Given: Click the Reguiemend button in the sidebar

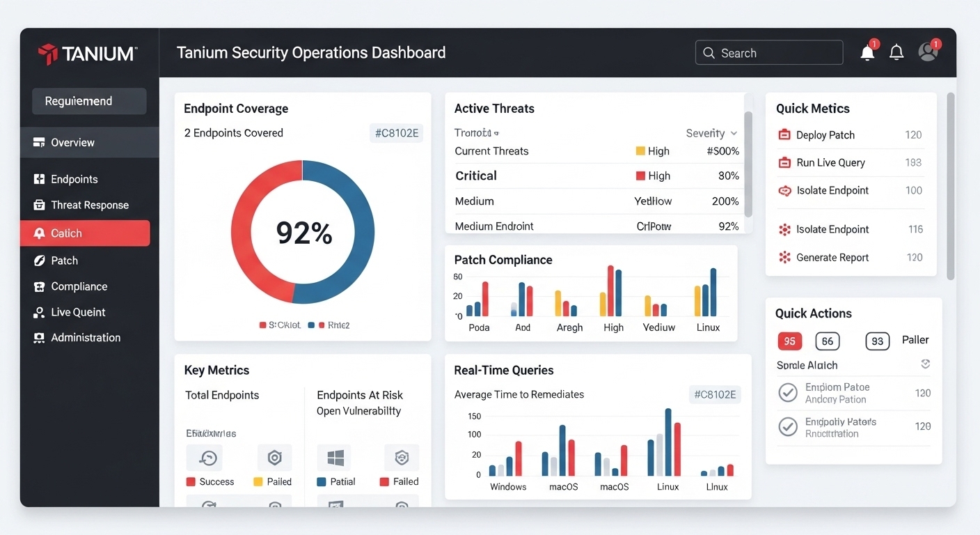Looking at the screenshot, I should coord(89,101).
